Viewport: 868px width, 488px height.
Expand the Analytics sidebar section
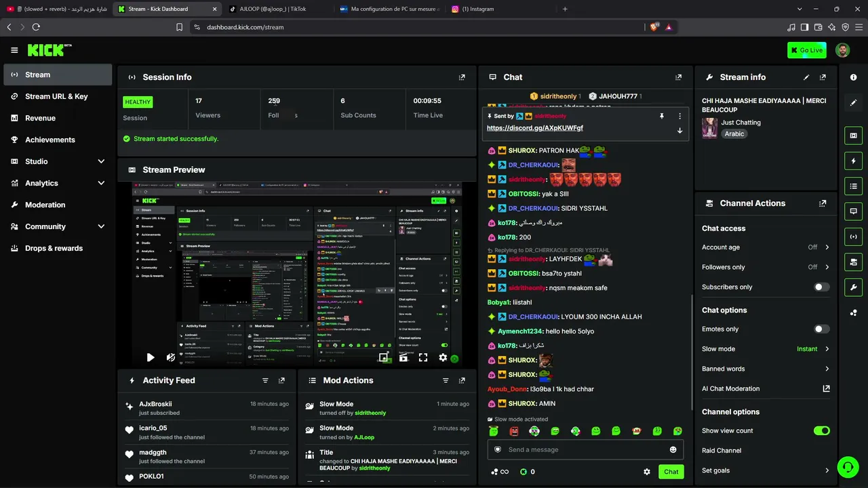click(101, 183)
